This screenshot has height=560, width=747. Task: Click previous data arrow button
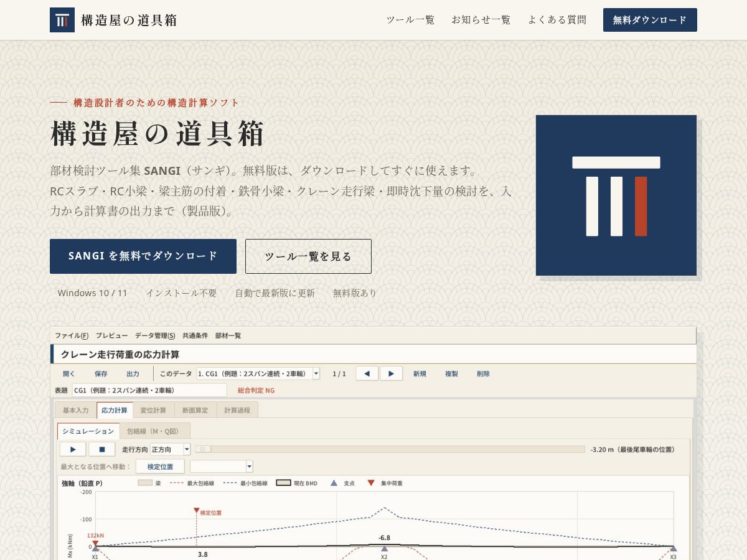(x=367, y=373)
